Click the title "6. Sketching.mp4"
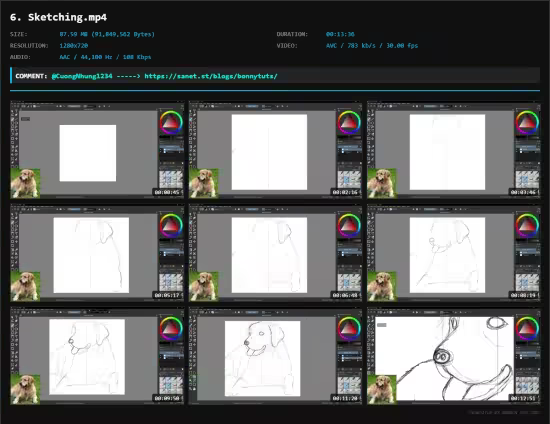Screen dimensions: 550x424 [58, 17]
